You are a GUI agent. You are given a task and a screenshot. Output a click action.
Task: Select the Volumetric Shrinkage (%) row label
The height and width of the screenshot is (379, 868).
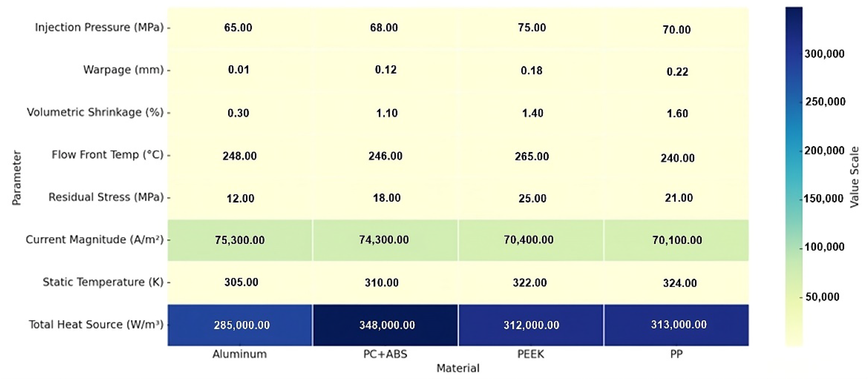point(95,112)
